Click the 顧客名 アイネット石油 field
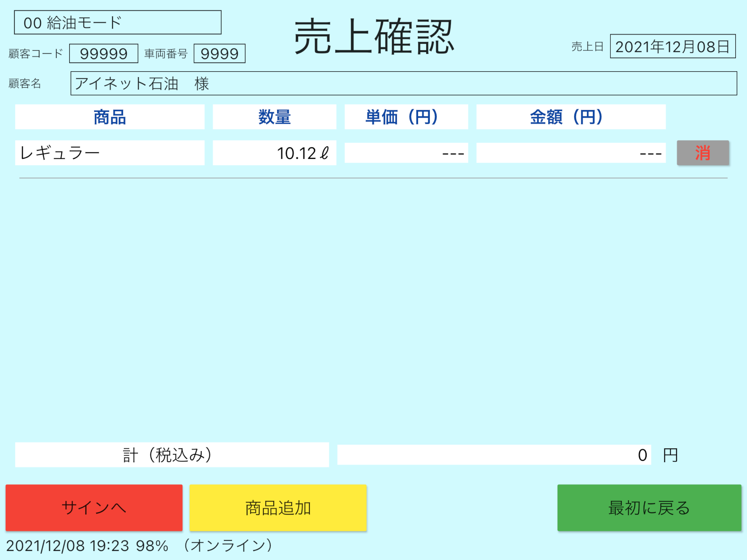This screenshot has width=747, height=560. [404, 83]
